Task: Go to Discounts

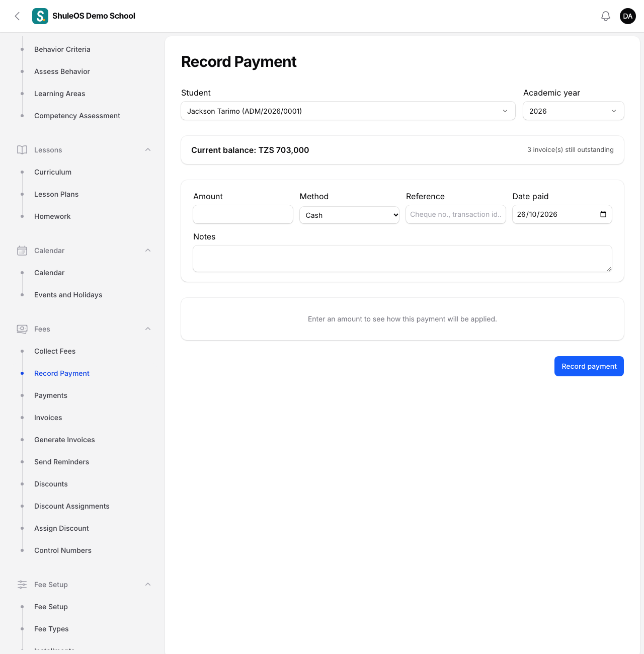Action: [x=51, y=484]
